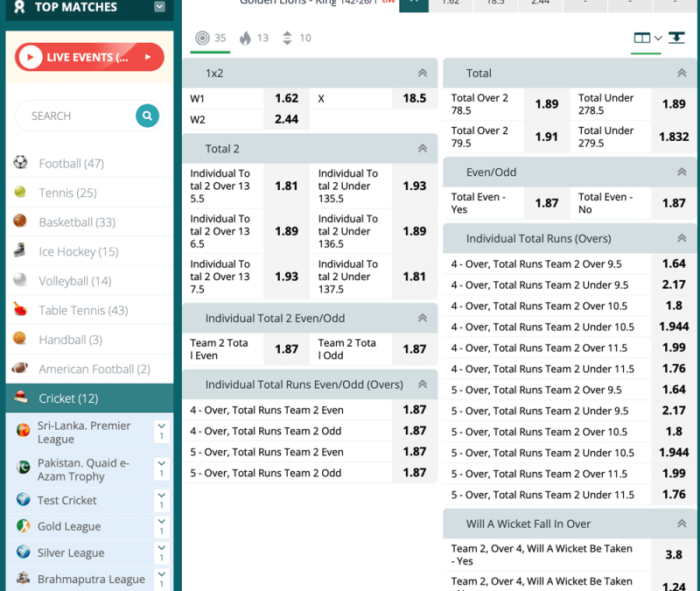The height and width of the screenshot is (591, 700).
Task: Switch to the totals arrows tab with 10
Action: pos(297,38)
